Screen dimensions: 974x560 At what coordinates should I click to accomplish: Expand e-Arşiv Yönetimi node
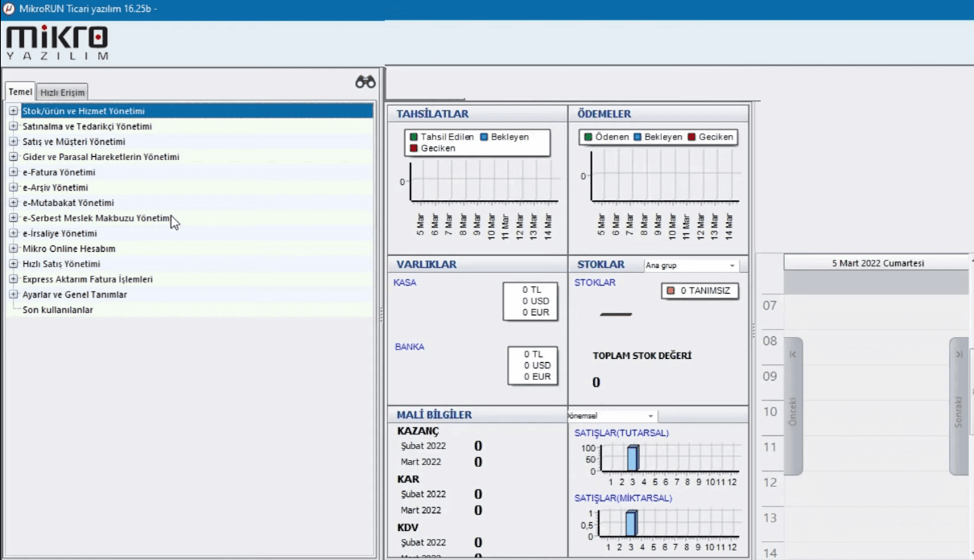[14, 187]
